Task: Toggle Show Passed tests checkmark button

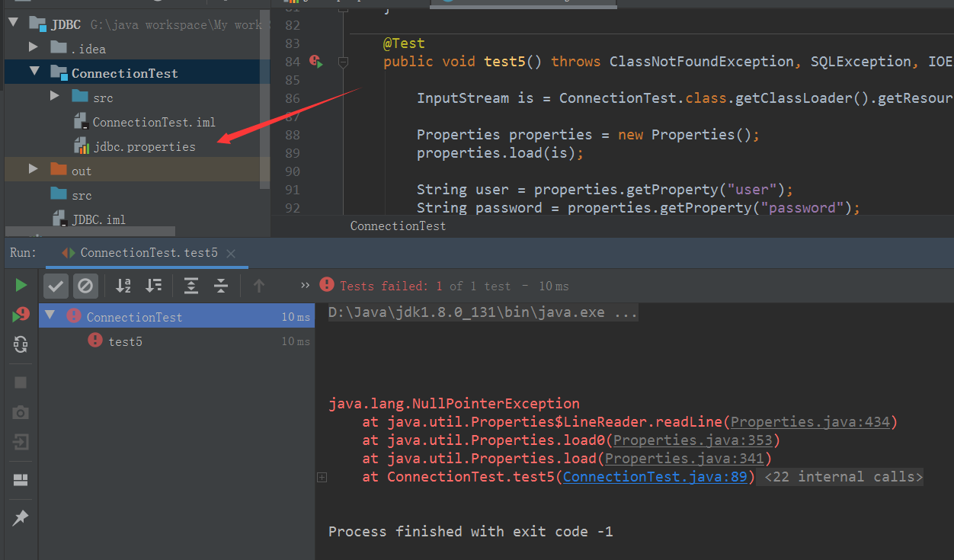Action: (x=56, y=286)
